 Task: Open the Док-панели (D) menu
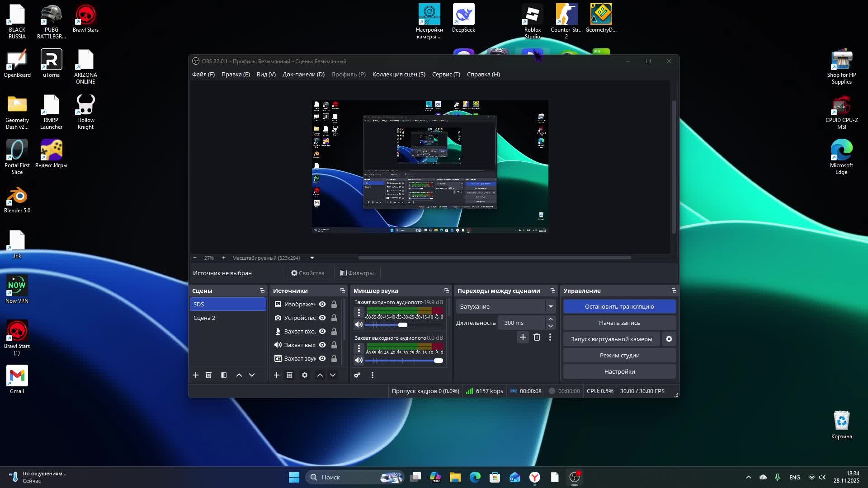(x=303, y=75)
